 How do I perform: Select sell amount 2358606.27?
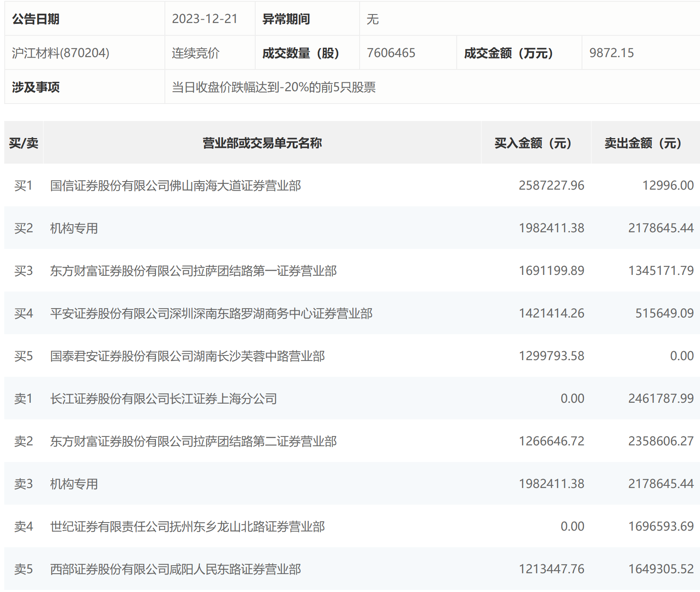tap(661, 441)
